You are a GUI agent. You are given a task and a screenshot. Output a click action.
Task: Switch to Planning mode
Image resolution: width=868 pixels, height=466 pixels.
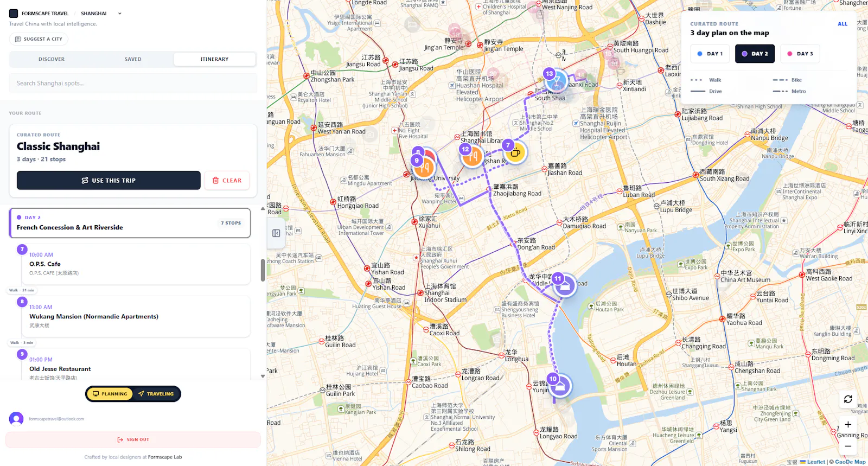(x=110, y=394)
